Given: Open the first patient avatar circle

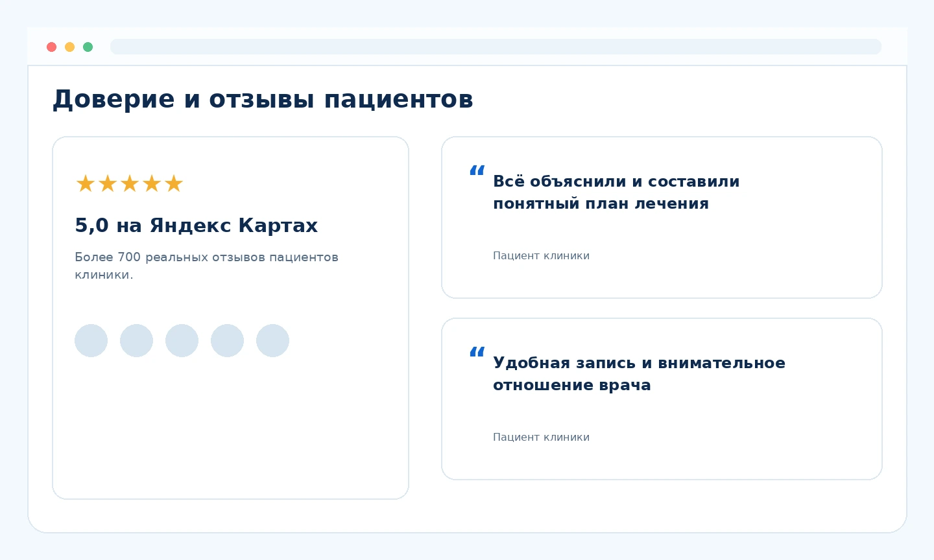Looking at the screenshot, I should click(91, 340).
